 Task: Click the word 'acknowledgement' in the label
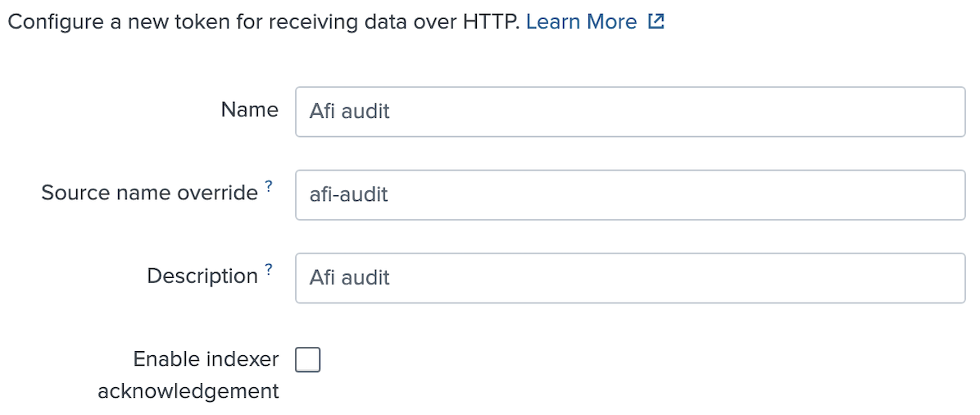pyautogui.click(x=188, y=391)
